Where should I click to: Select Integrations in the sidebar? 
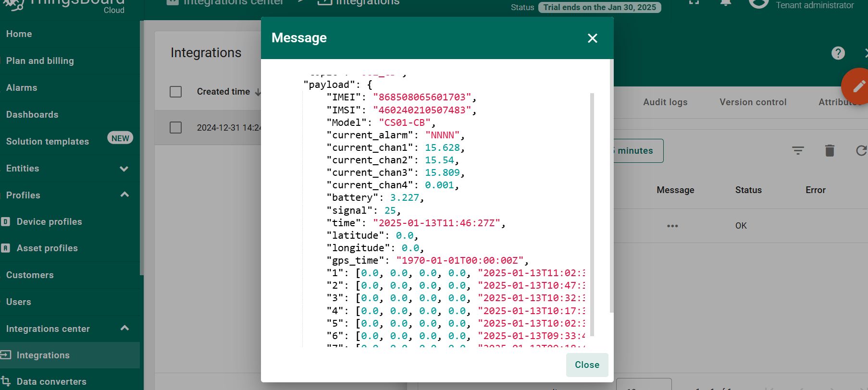(x=70, y=355)
